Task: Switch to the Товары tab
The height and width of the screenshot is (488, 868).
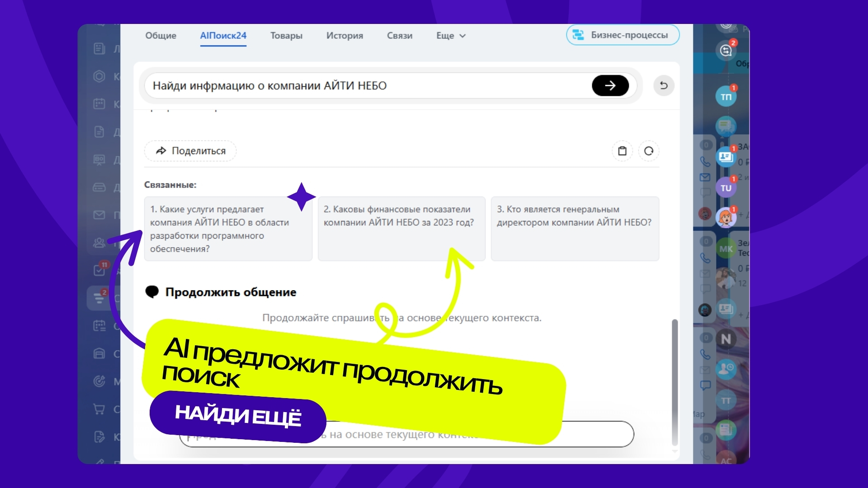Action: (x=286, y=35)
